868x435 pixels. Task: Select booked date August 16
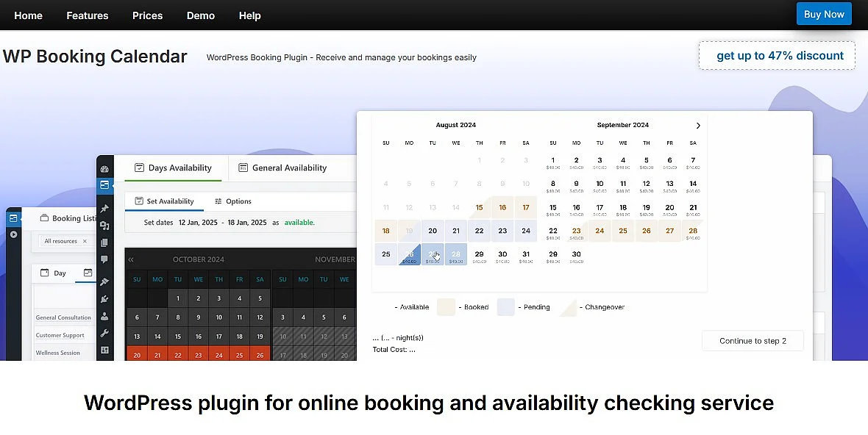[x=502, y=208]
